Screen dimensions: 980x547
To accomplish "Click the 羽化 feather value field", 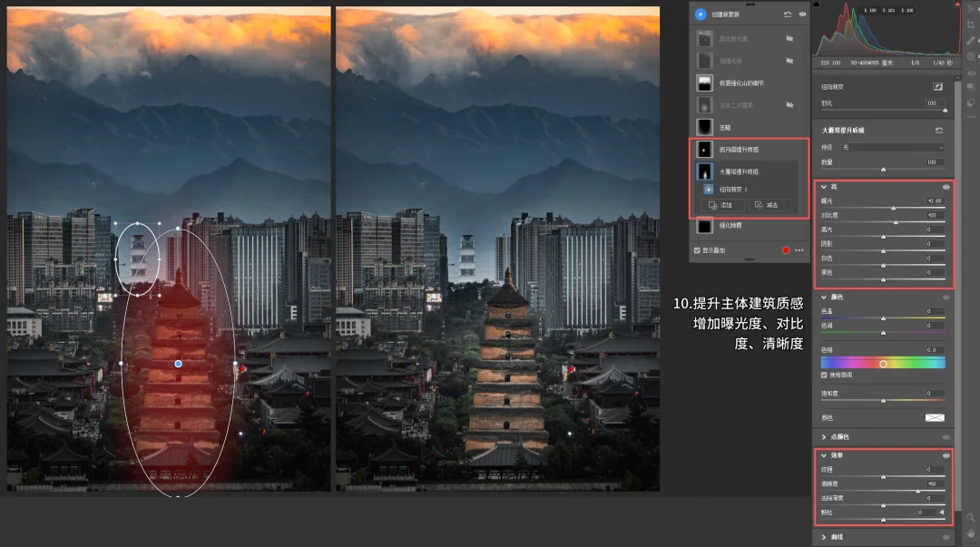I will (x=935, y=103).
